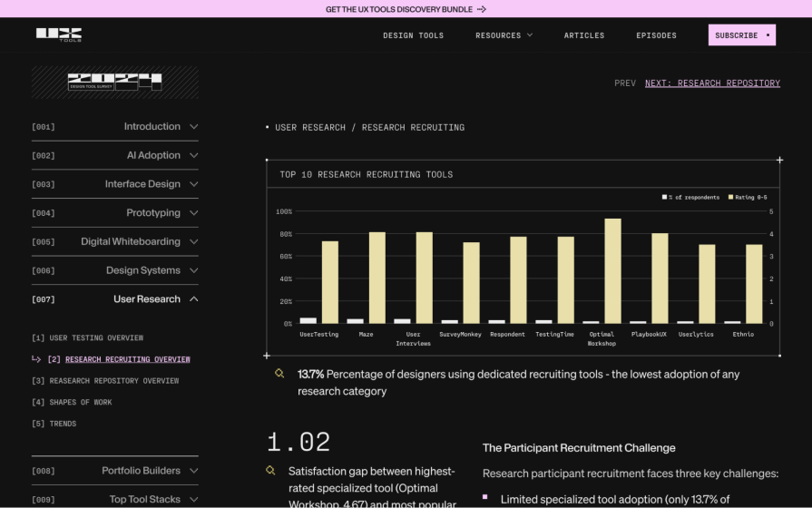Viewport: 812px width, 508px height.
Task: Click the Subscribe button
Action: pos(741,35)
